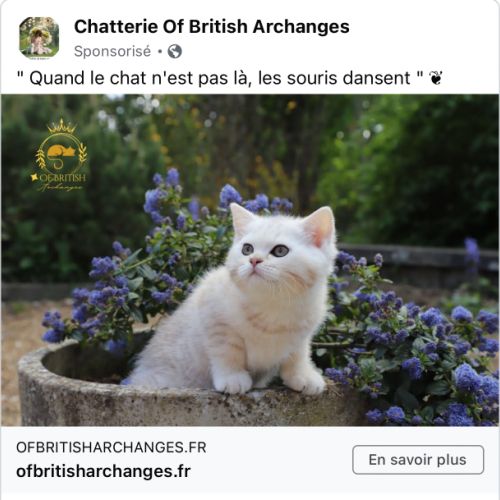Click the globe public audience icon
This screenshot has height=500, width=500.
[x=175, y=52]
